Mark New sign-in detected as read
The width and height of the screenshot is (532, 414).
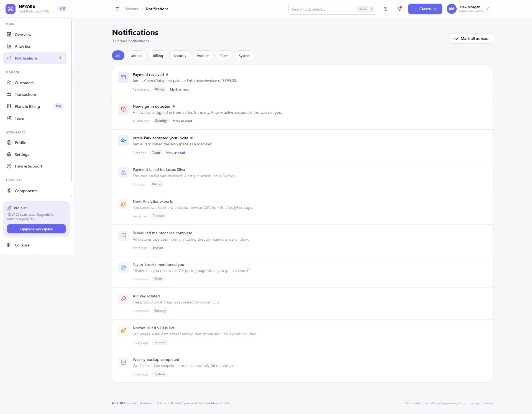pyautogui.click(x=182, y=121)
